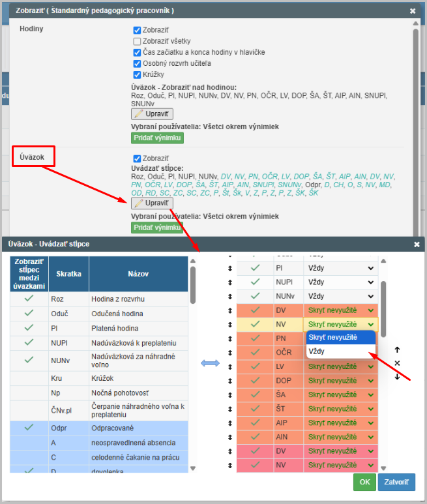Screen dimensions: 427x504
Task: Click the remove X icon beside list
Action: pos(397,363)
